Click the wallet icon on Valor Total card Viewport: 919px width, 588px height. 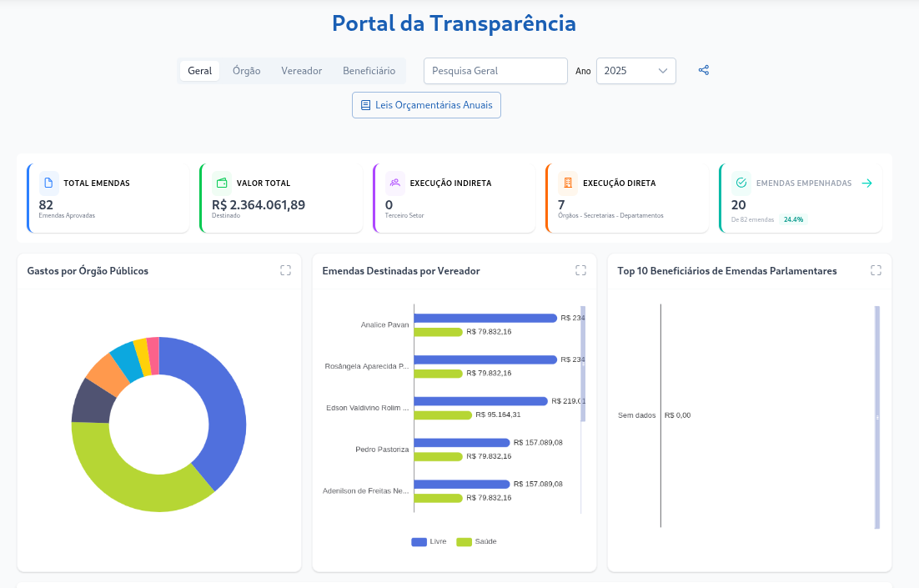point(222,183)
